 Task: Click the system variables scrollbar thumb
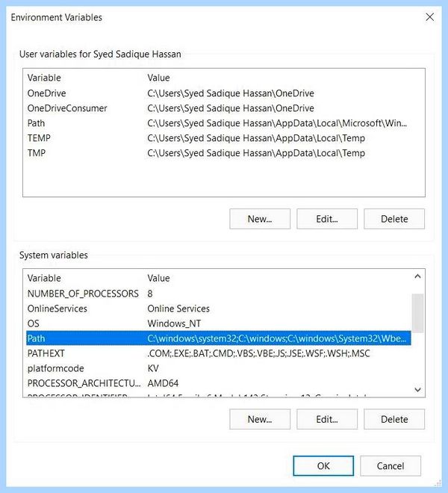[417, 313]
